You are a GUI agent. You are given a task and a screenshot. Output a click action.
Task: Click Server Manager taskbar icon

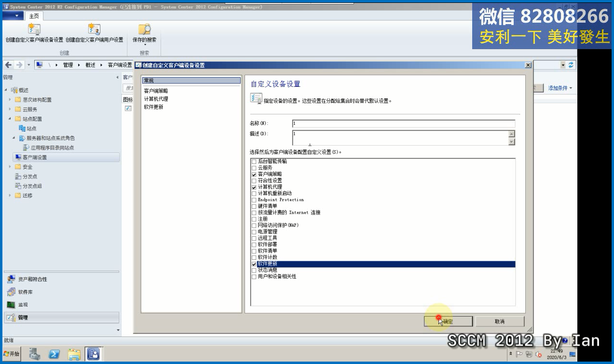[34, 354]
